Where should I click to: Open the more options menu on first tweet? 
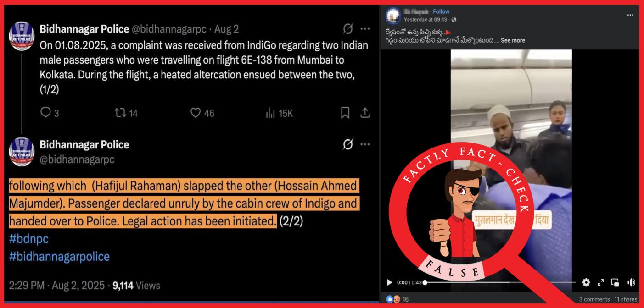[365, 29]
